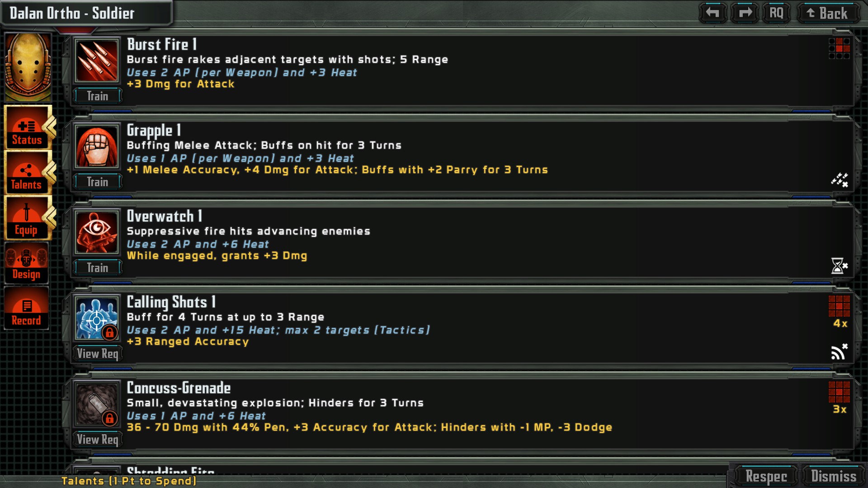This screenshot has width=868, height=488.
Task: Go Back to previous screen
Action: pos(827,13)
